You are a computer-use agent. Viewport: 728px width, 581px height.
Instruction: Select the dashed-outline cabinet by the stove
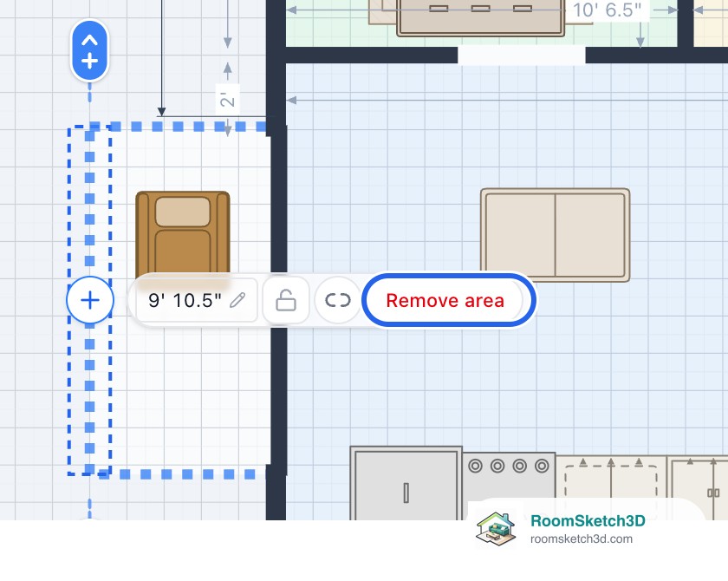coord(611,487)
